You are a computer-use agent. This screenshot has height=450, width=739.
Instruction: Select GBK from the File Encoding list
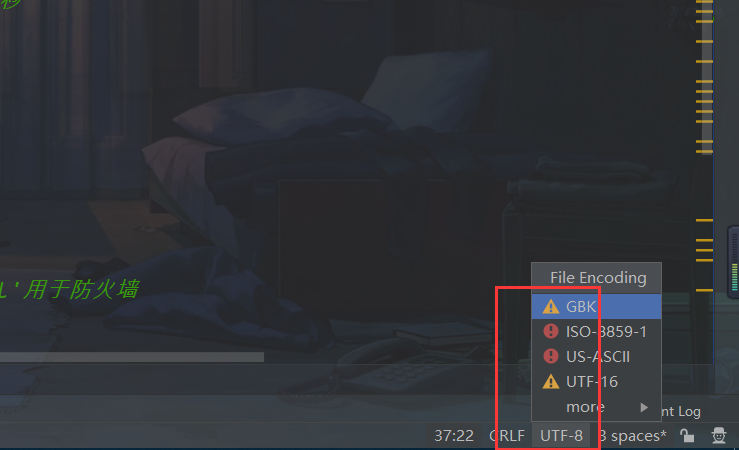tap(596, 307)
